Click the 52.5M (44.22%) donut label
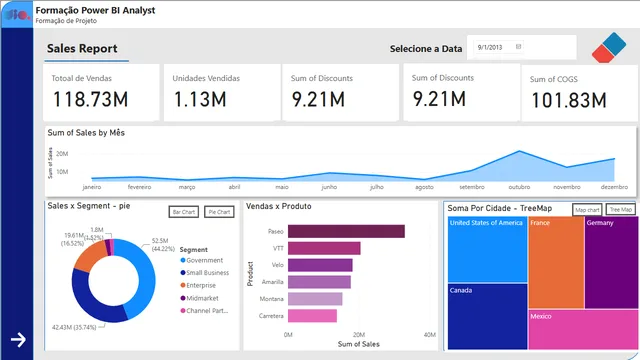The width and height of the screenshot is (640, 360). [163, 244]
